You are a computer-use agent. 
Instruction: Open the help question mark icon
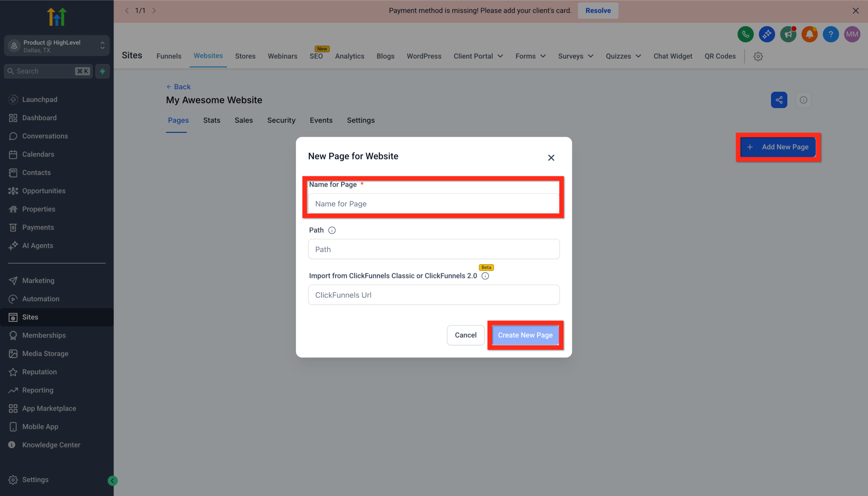[x=831, y=34]
